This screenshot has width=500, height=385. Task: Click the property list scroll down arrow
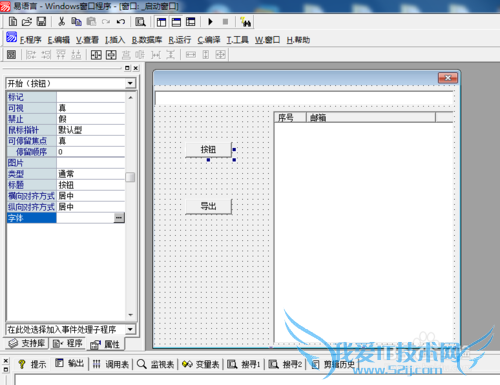coord(130,315)
